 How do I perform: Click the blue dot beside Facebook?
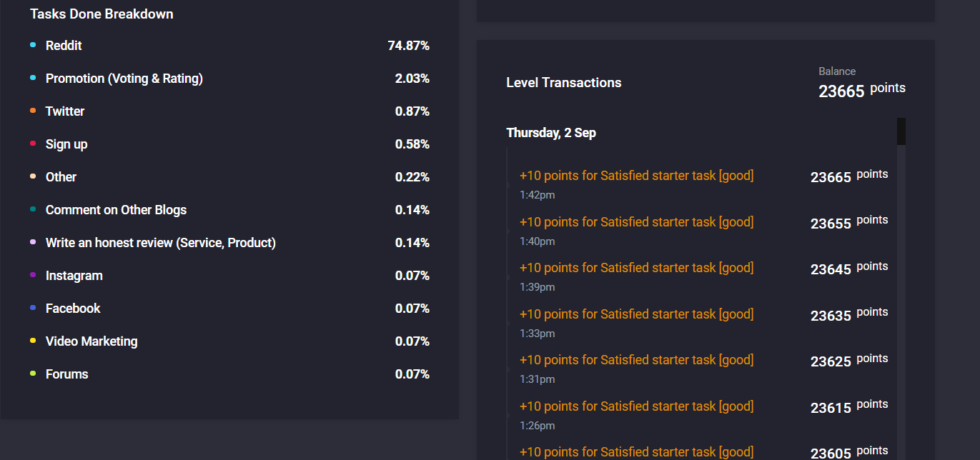click(x=33, y=308)
